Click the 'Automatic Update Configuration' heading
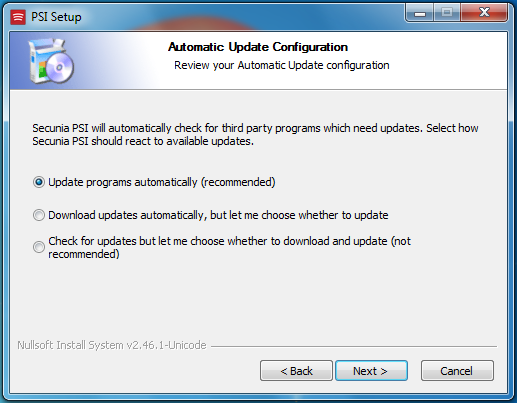The height and width of the screenshot is (403, 517). click(x=258, y=47)
